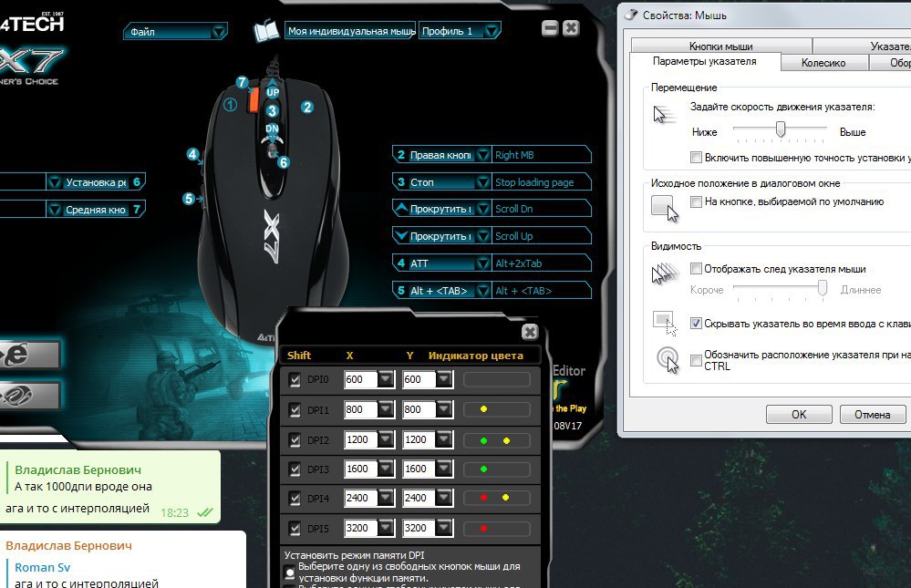
Task: Open DPI1 Y value 800 dropdown
Action: [444, 409]
